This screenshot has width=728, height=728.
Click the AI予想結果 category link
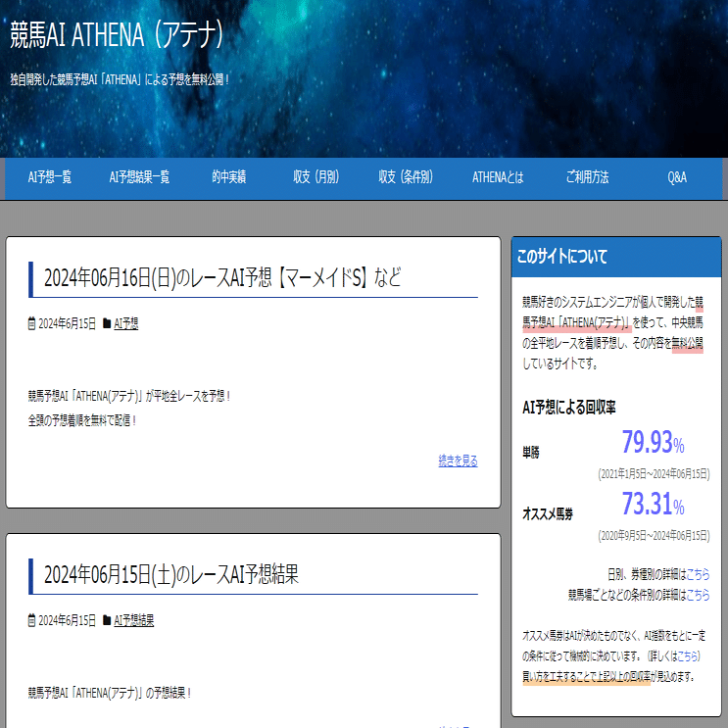[133, 620]
